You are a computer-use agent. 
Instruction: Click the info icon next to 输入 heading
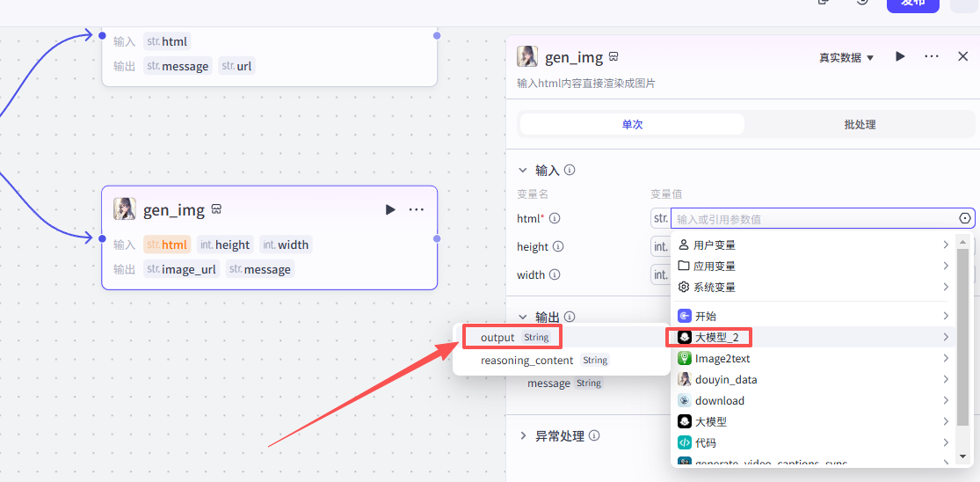point(570,170)
